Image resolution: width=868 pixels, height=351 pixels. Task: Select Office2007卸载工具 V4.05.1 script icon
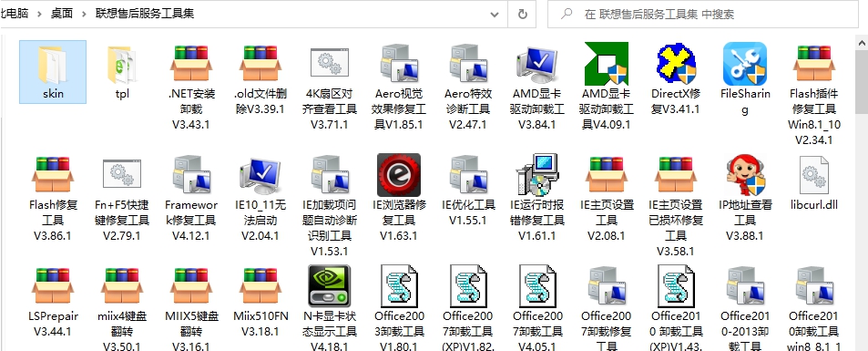537,286
